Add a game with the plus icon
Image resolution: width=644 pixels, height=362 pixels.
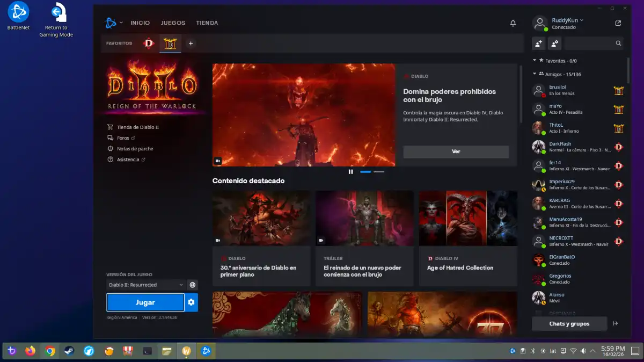click(x=191, y=44)
